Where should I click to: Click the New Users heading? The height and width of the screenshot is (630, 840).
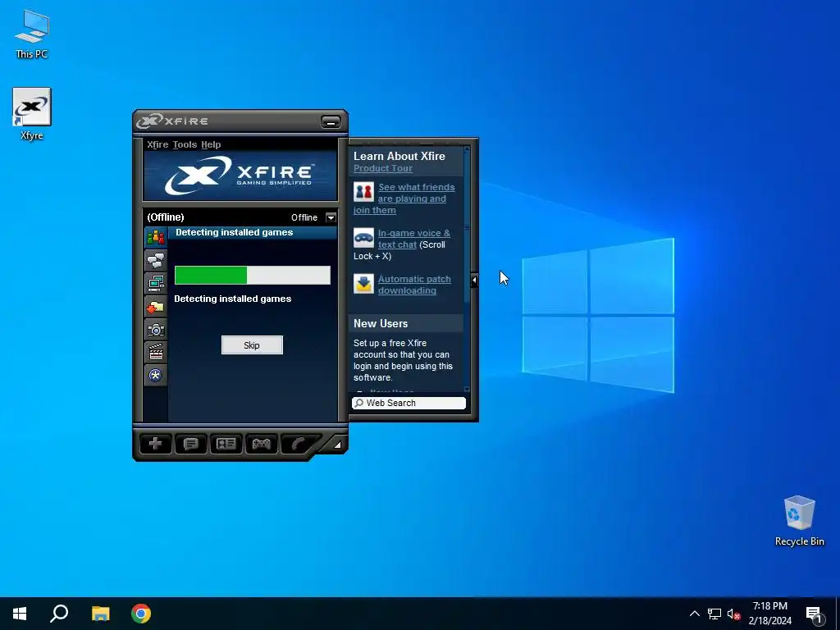(x=381, y=323)
